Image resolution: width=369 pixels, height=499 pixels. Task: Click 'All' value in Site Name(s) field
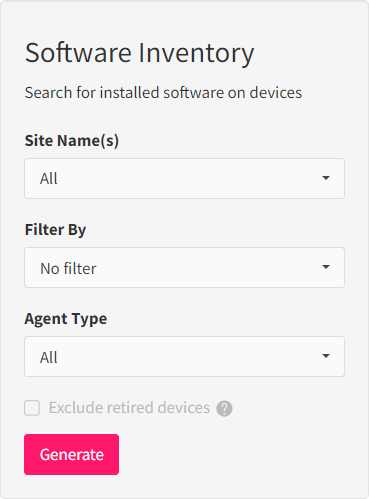pyautogui.click(x=49, y=179)
